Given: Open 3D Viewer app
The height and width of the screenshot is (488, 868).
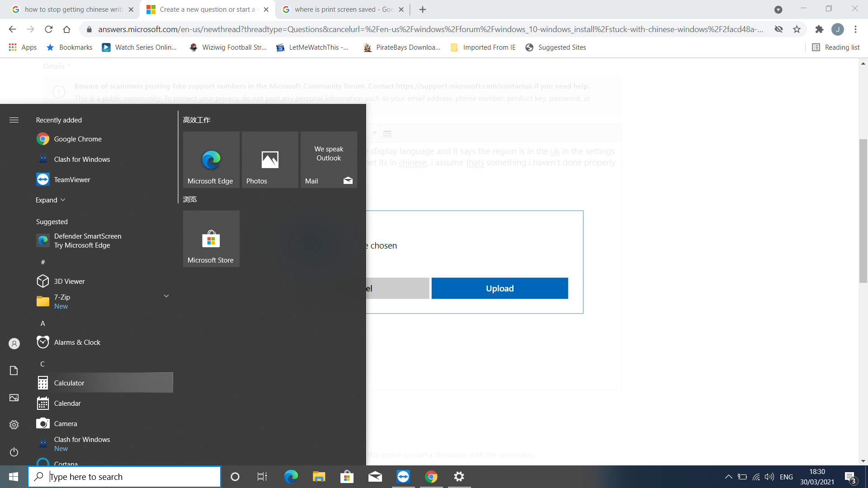Looking at the screenshot, I should point(104,281).
